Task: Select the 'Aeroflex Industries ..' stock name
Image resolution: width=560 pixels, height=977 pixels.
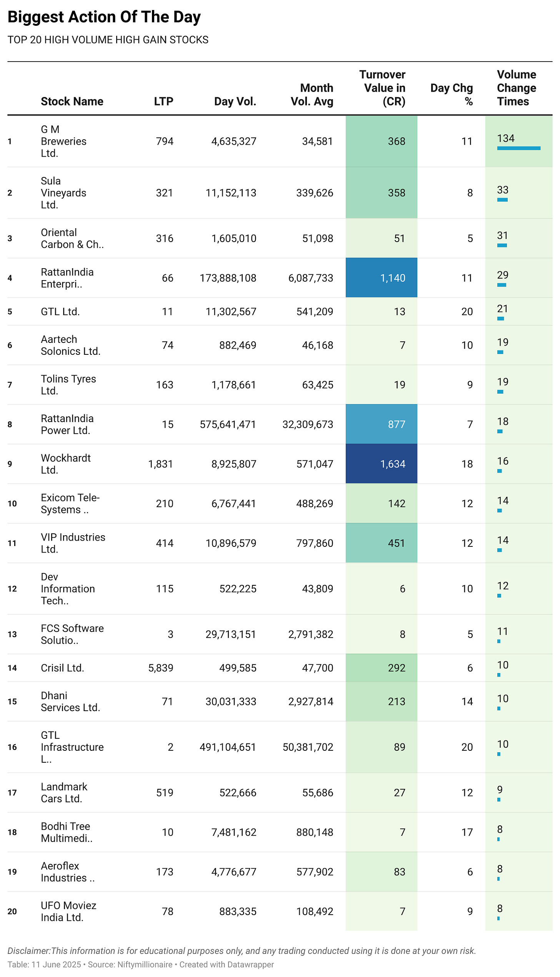Action: 68,872
